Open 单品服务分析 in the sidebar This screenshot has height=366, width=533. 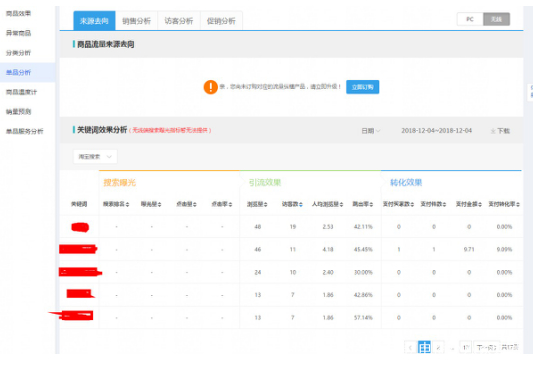24,131
